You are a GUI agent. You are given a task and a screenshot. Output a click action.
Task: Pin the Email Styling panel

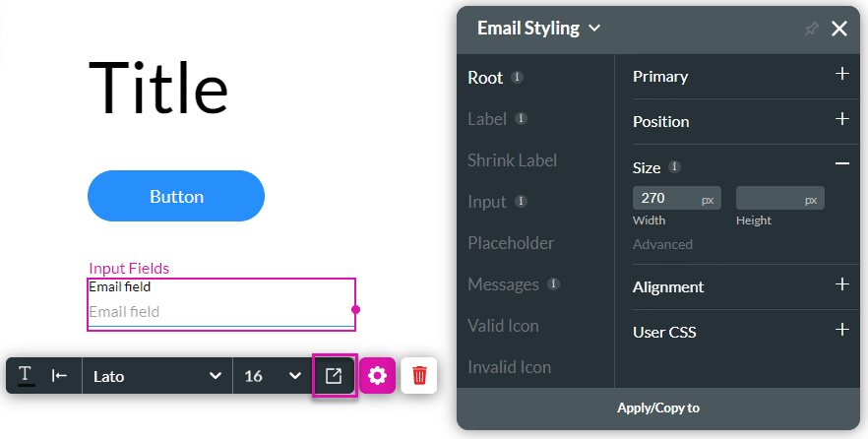tap(811, 30)
